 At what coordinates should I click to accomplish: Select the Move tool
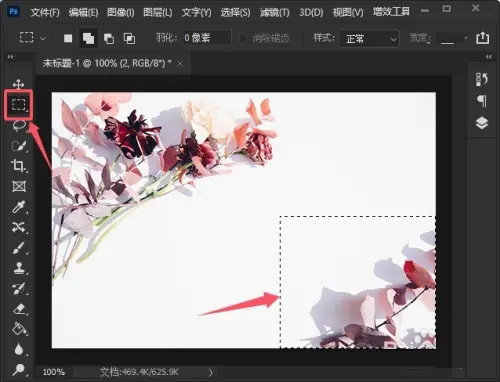click(18, 84)
